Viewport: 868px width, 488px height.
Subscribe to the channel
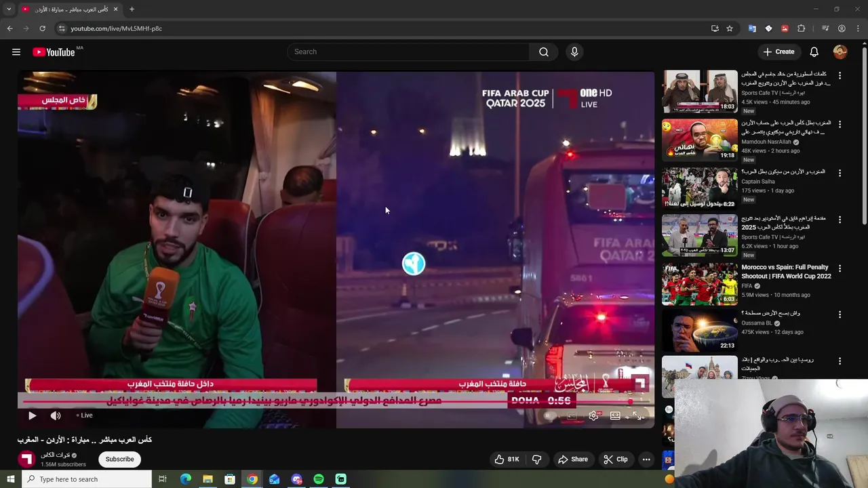pyautogui.click(x=119, y=460)
